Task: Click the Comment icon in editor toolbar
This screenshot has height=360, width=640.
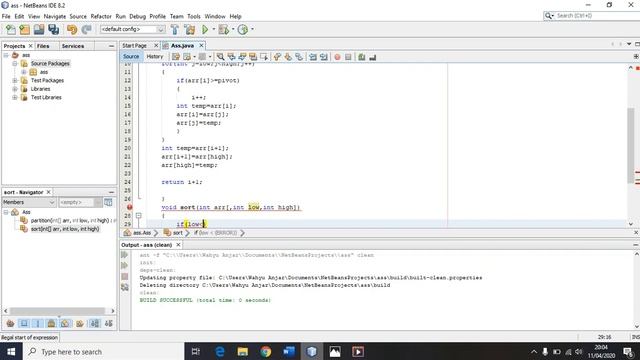Action: point(362,57)
